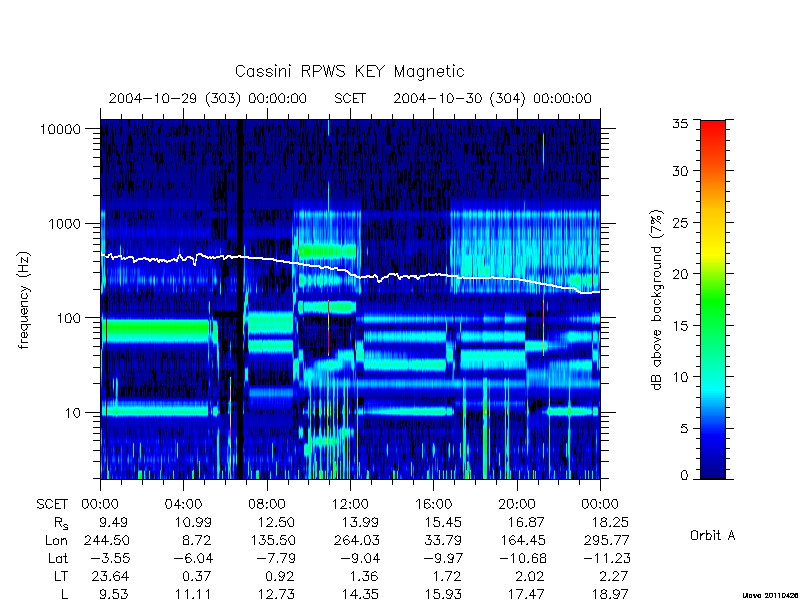
Task: Click the "16:00" time axis label
Action: pos(433,505)
